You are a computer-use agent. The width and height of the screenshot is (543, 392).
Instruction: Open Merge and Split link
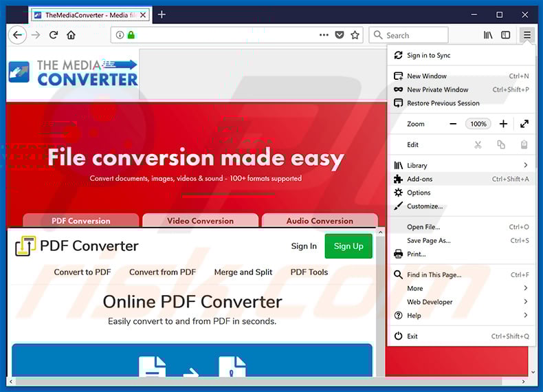click(x=243, y=272)
